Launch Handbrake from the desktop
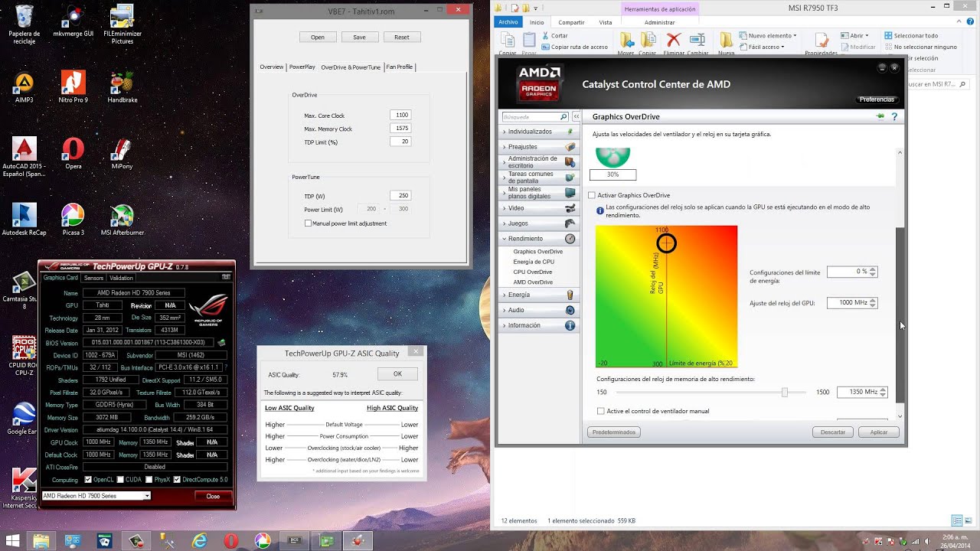The width and height of the screenshot is (980, 551). click(122, 88)
